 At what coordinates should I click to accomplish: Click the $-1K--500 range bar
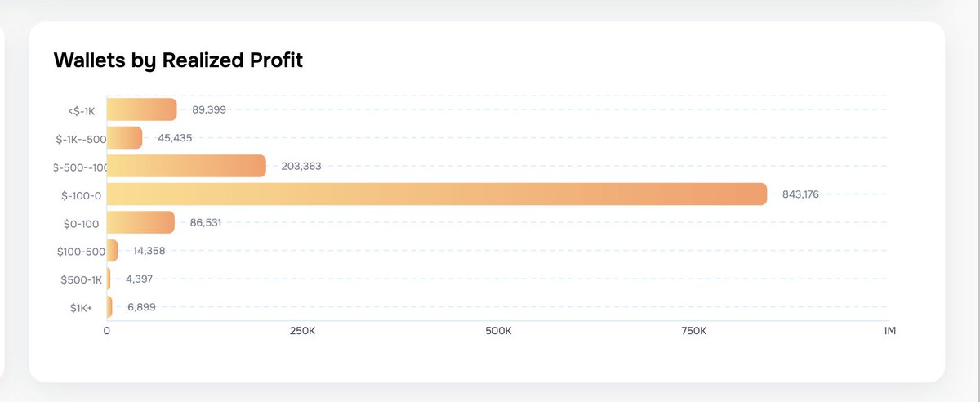[x=124, y=138]
